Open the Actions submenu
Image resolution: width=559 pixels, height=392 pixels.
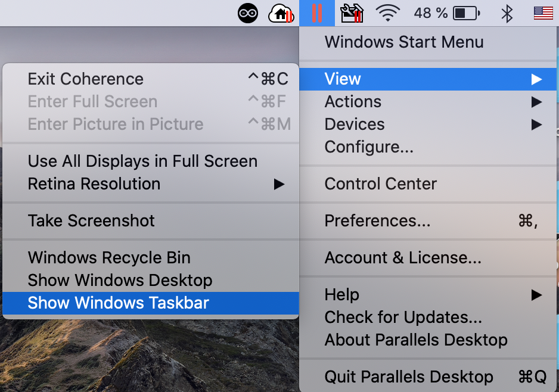[x=428, y=102]
